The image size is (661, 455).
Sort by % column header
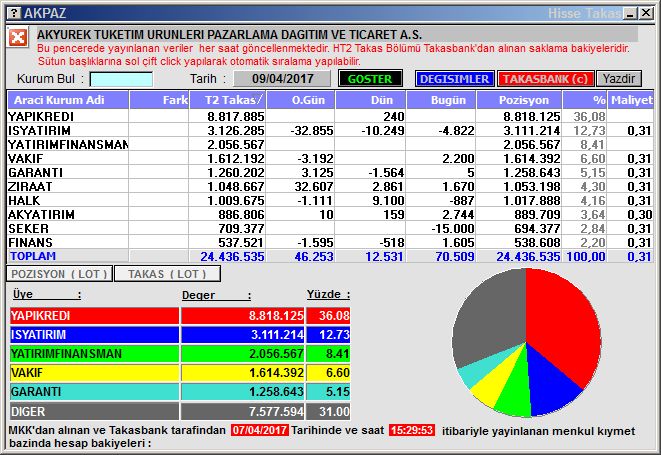coord(585,100)
